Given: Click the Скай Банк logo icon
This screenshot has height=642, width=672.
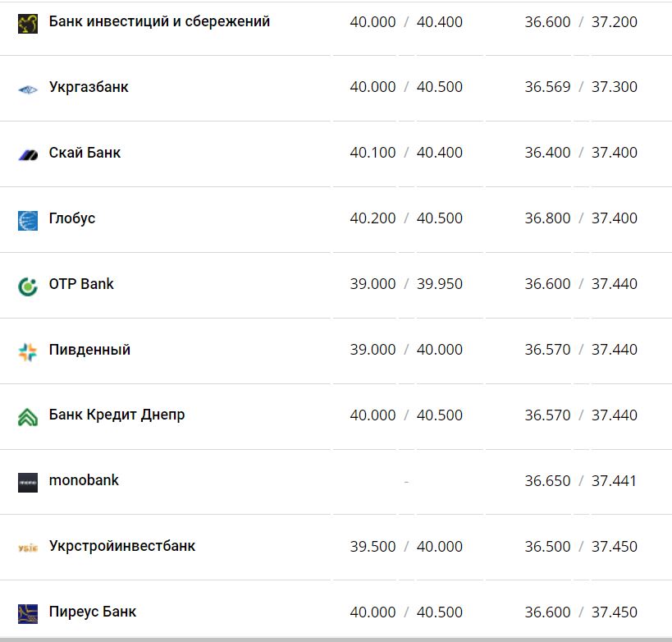Looking at the screenshot, I should (x=28, y=154).
